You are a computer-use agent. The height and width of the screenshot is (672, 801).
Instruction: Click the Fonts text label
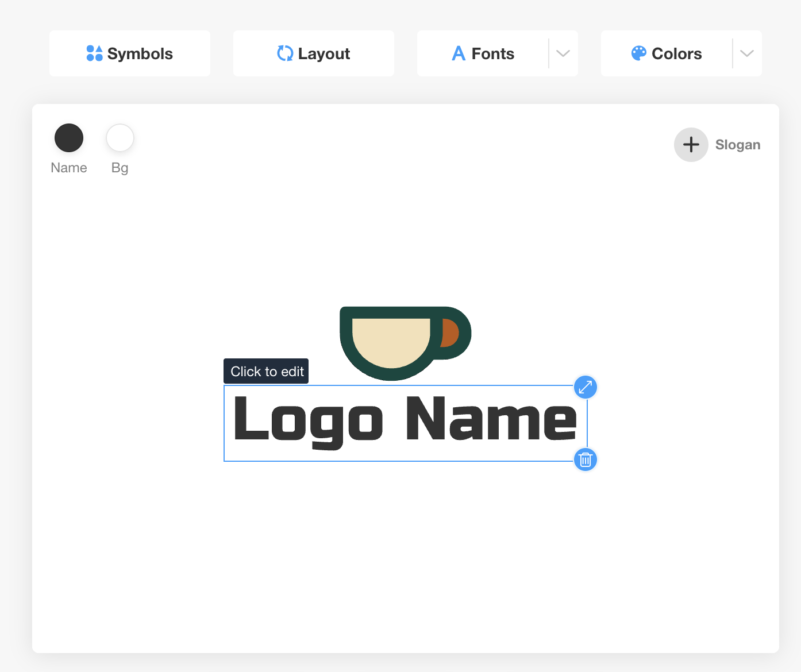(x=492, y=53)
